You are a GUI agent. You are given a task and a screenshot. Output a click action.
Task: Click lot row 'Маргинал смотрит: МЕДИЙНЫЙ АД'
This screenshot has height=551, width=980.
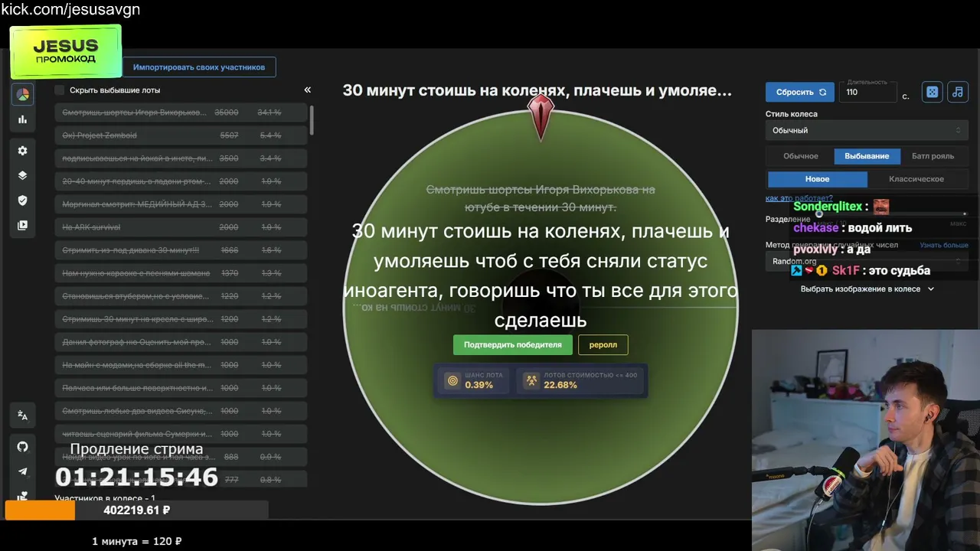click(181, 204)
